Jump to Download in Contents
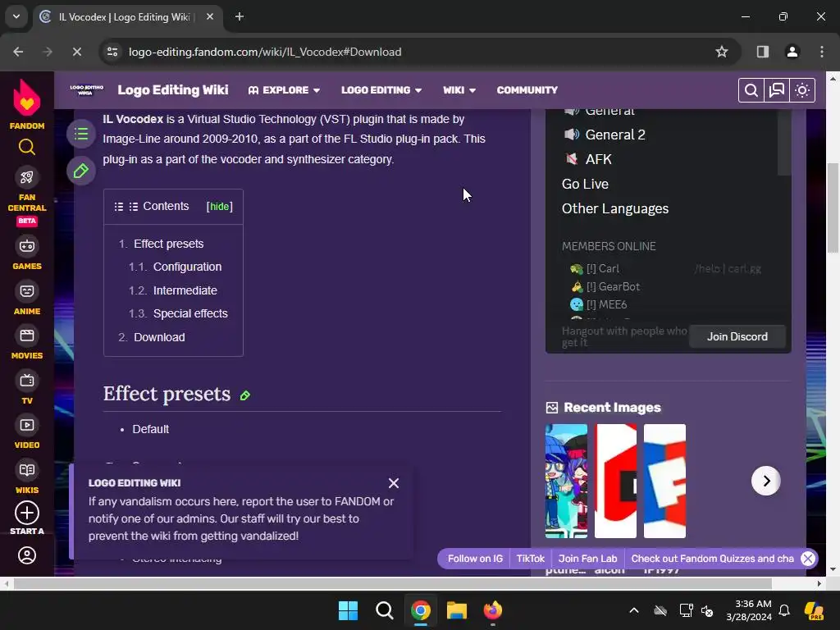This screenshot has height=630, width=840. [x=159, y=337]
